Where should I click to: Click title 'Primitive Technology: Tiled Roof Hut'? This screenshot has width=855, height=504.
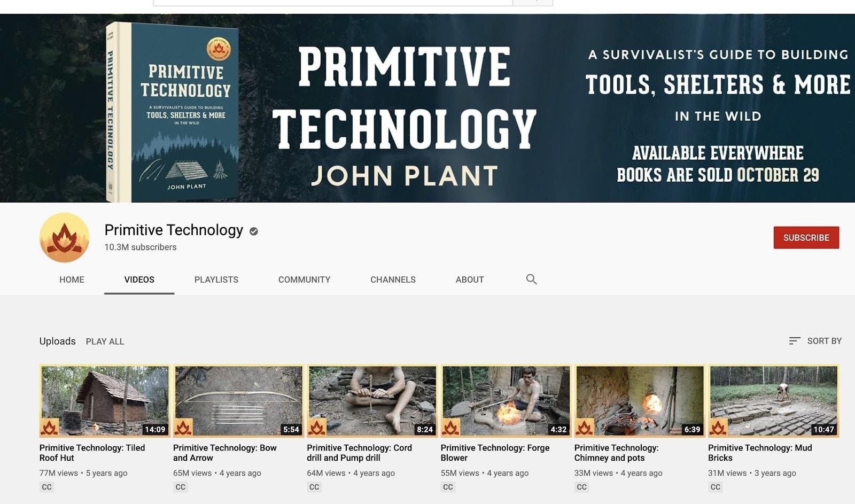(x=92, y=453)
